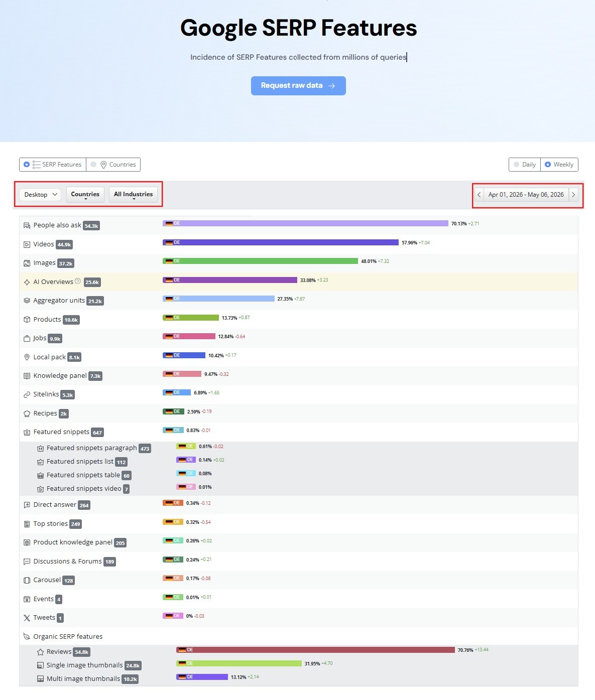The width and height of the screenshot is (595, 700).
Task: Open the Countries filter dropdown
Action: point(85,195)
